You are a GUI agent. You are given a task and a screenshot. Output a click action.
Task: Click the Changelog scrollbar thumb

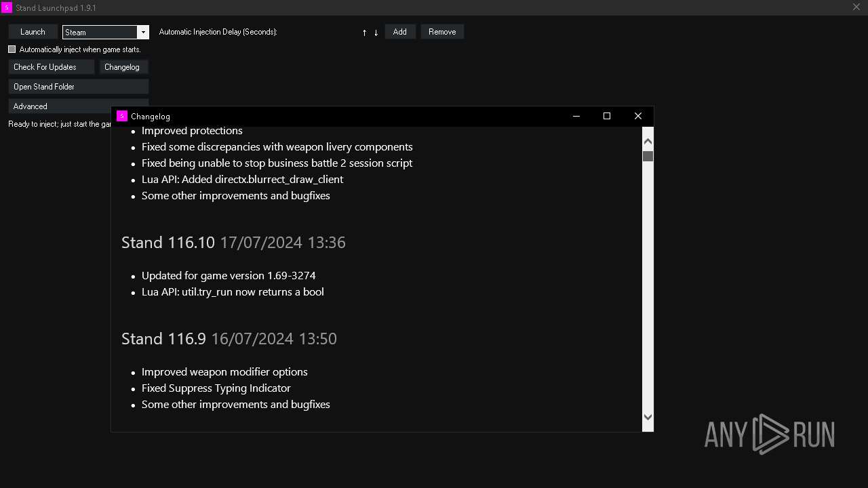tap(648, 156)
